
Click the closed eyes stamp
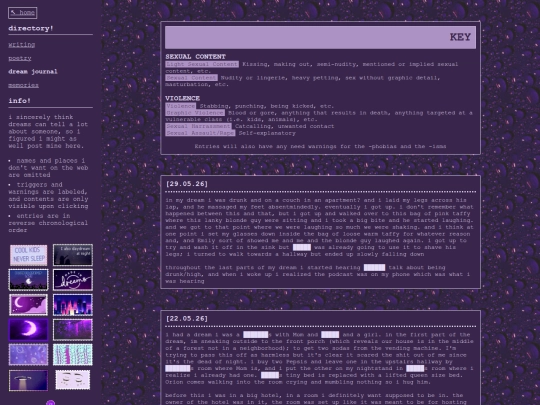click(73, 380)
